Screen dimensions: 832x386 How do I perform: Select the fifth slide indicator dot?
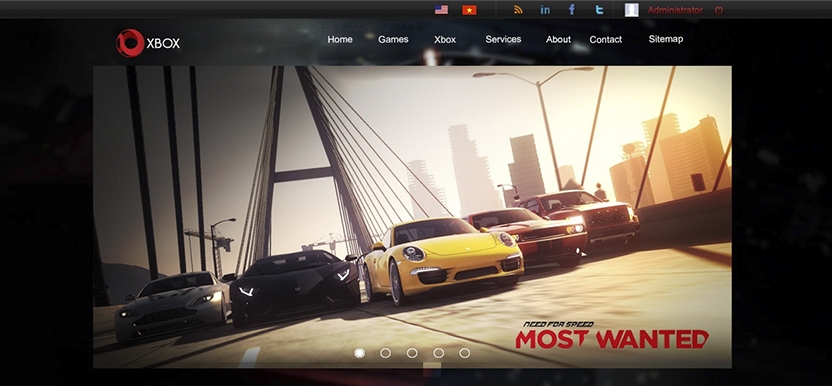(x=464, y=353)
